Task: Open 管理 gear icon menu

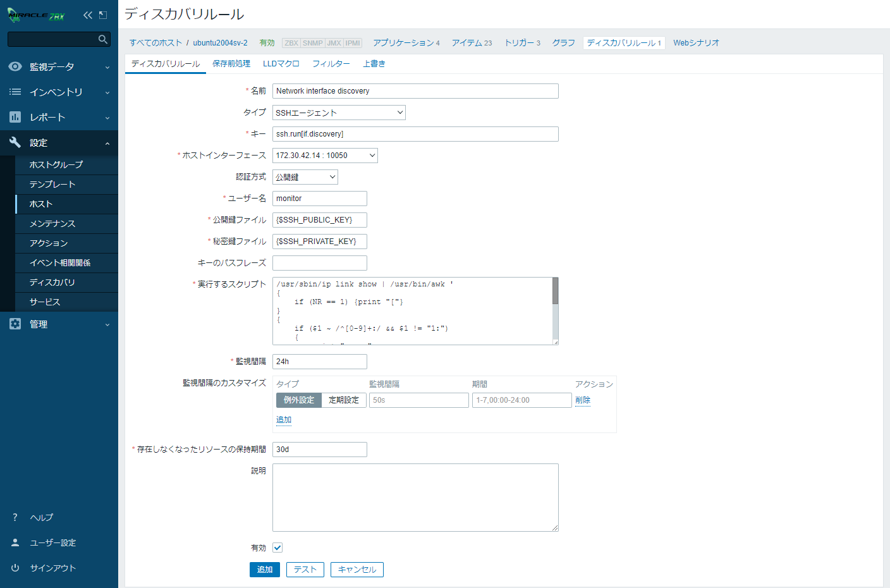Action: coord(15,324)
